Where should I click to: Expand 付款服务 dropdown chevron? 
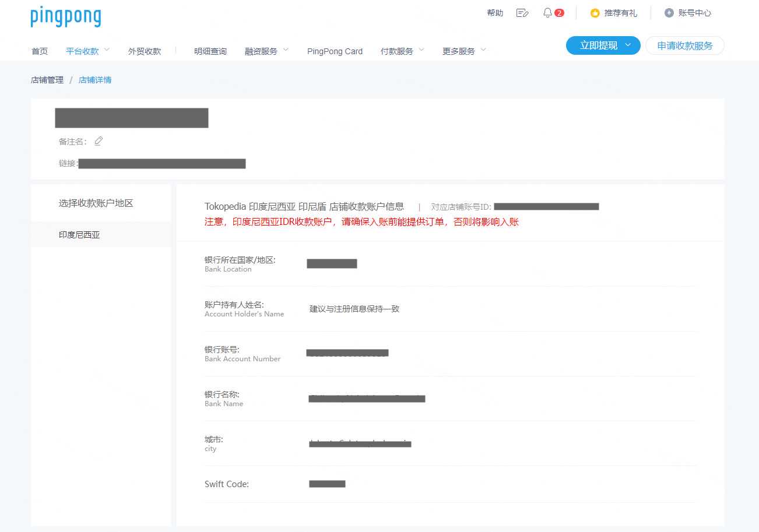click(421, 50)
